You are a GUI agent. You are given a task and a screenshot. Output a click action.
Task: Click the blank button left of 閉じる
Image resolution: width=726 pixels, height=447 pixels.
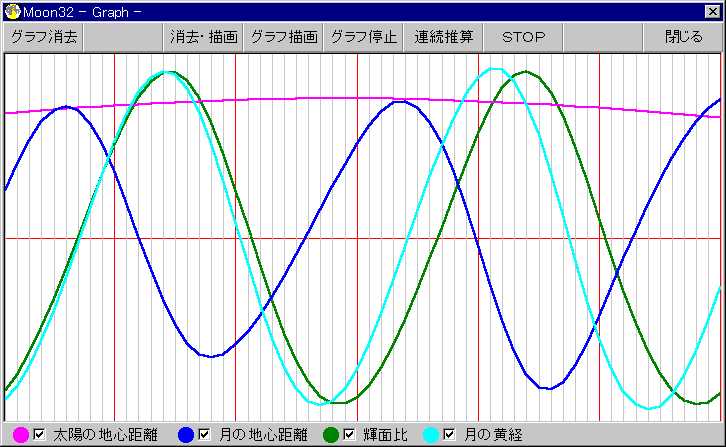[603, 37]
